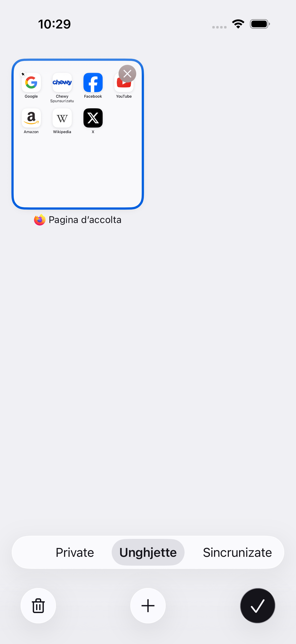Add a new tab with plus button
The width and height of the screenshot is (296, 644).
[148, 605]
